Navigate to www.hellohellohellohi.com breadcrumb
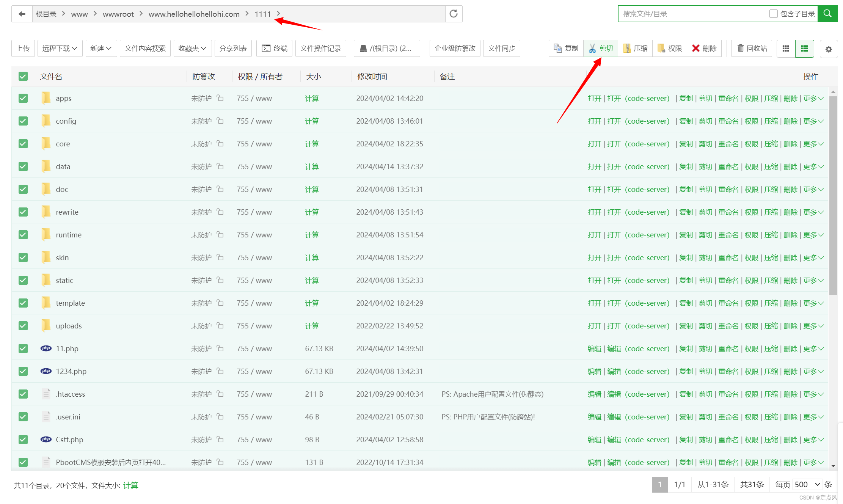843x504 pixels. click(x=194, y=14)
